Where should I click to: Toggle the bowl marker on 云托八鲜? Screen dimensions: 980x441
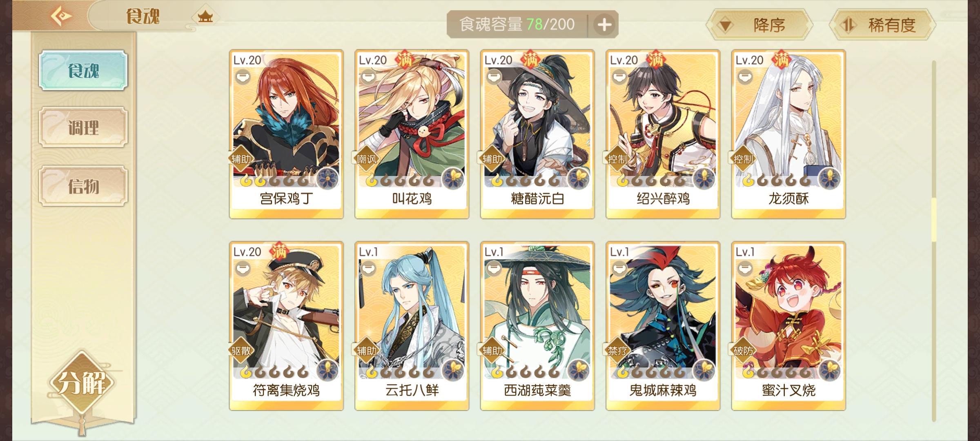tap(369, 268)
